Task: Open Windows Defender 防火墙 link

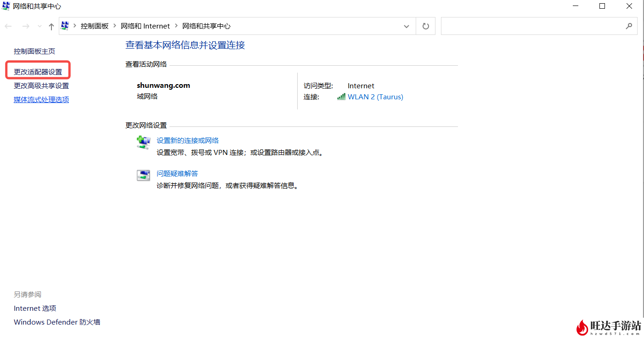Action: (57, 322)
